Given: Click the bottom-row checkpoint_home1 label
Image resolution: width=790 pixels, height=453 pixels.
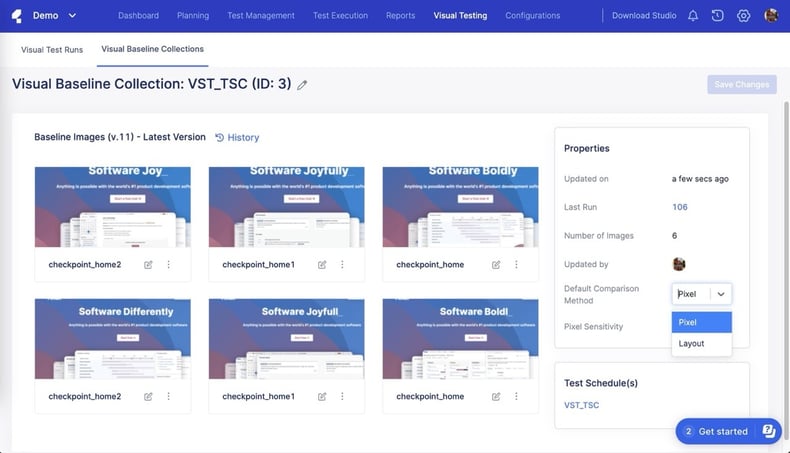Looking at the screenshot, I should (258, 397).
